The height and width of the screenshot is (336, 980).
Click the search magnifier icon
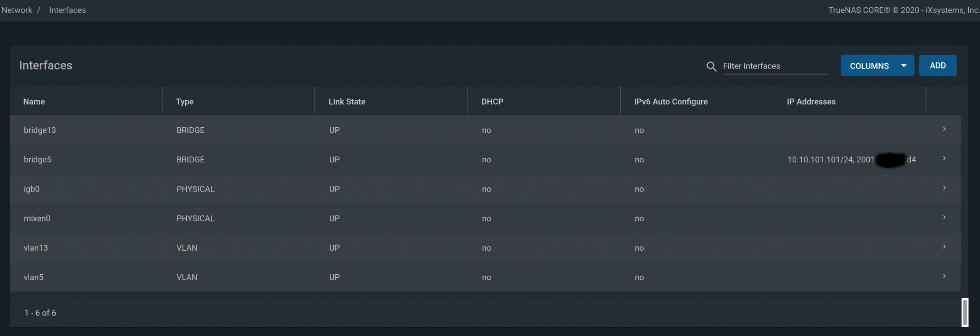click(711, 66)
